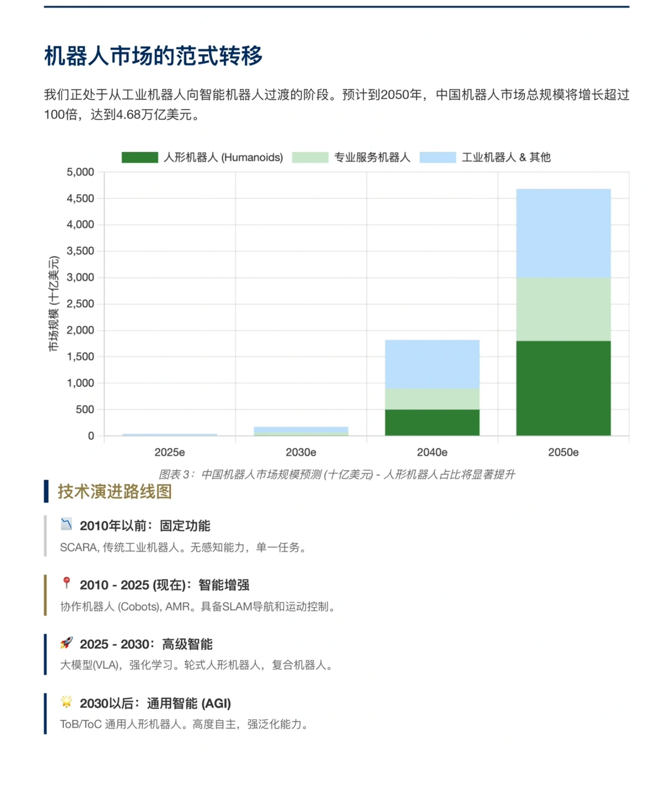
Task: Click the falling-chart icon before 2010年以前
Action: point(66,524)
